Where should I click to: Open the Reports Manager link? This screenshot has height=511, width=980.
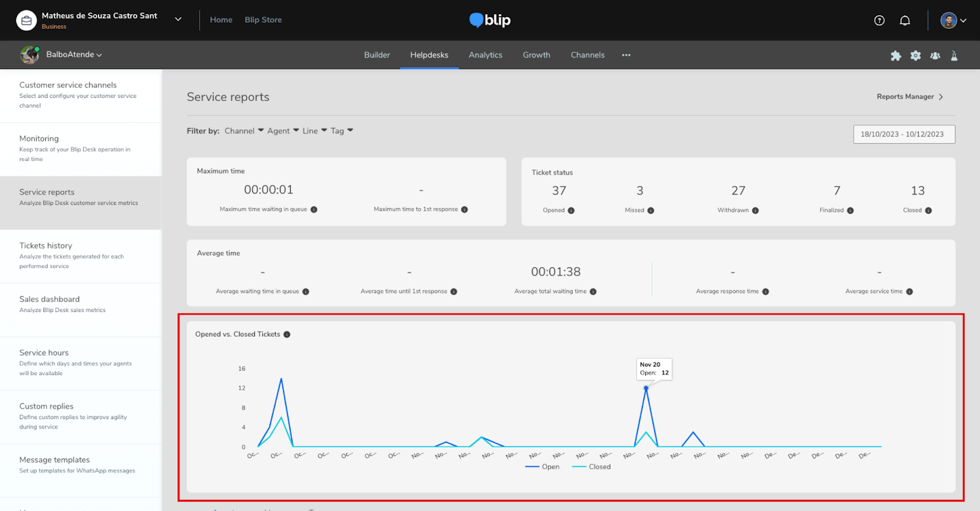click(909, 97)
